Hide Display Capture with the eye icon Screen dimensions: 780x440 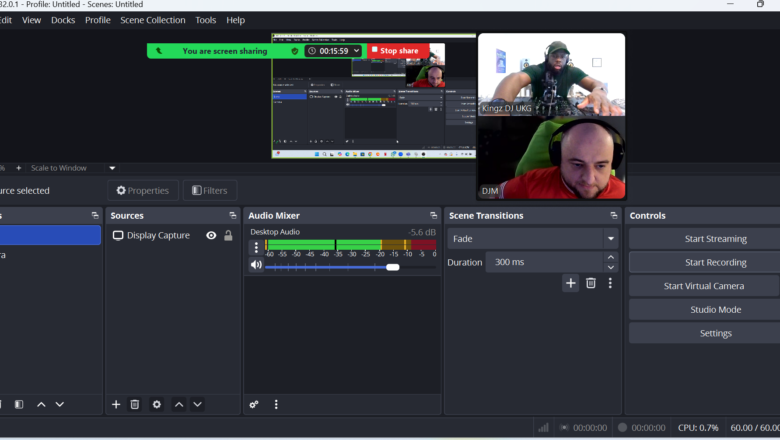click(211, 236)
